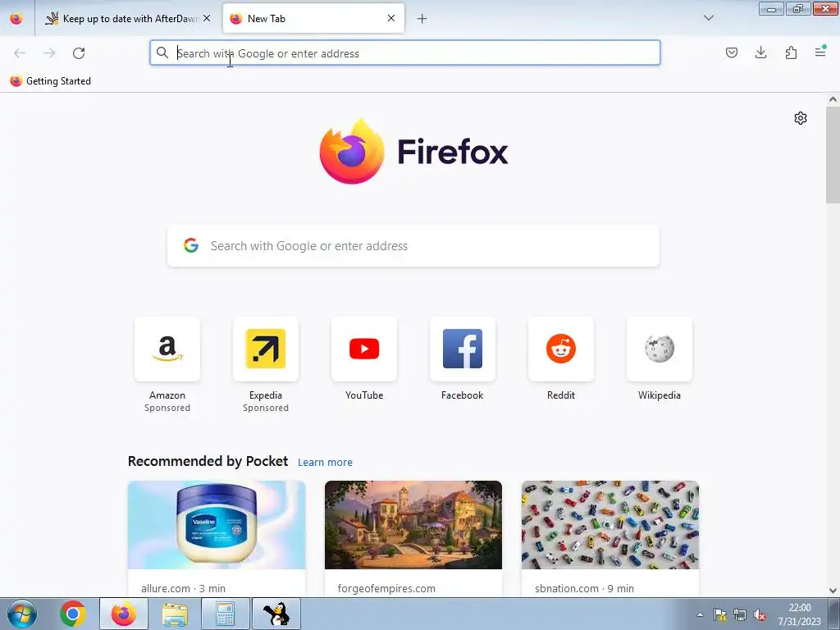
Task: Open the Calculator taskbar button
Action: pyautogui.click(x=226, y=614)
